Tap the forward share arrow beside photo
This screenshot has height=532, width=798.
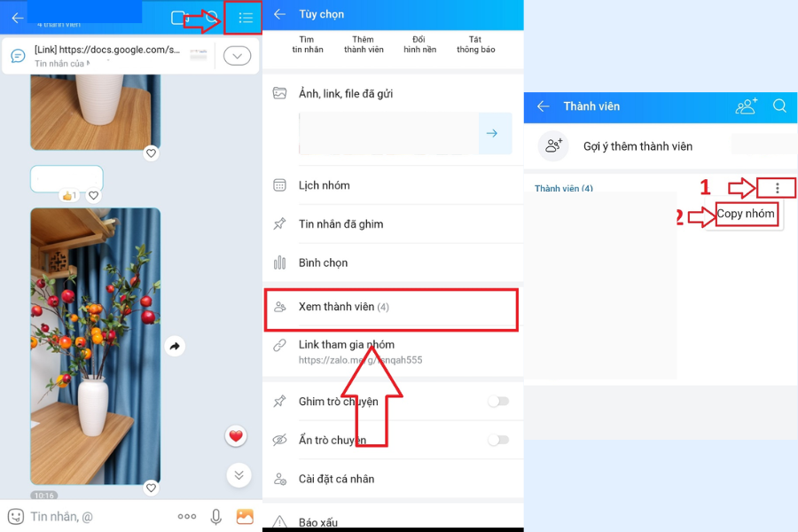tap(175, 347)
